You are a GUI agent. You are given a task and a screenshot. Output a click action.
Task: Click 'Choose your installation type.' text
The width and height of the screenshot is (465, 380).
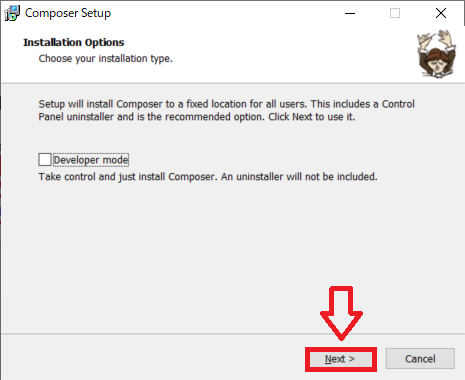[106, 59]
